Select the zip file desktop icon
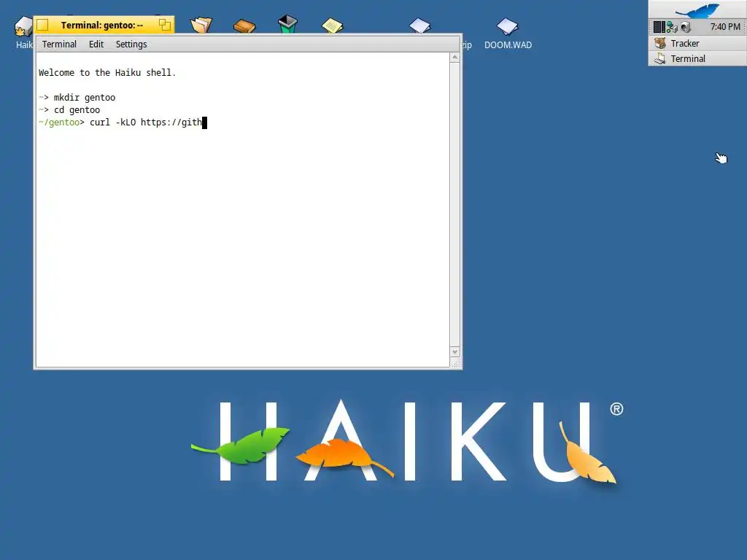This screenshot has height=560, width=747. (x=419, y=26)
